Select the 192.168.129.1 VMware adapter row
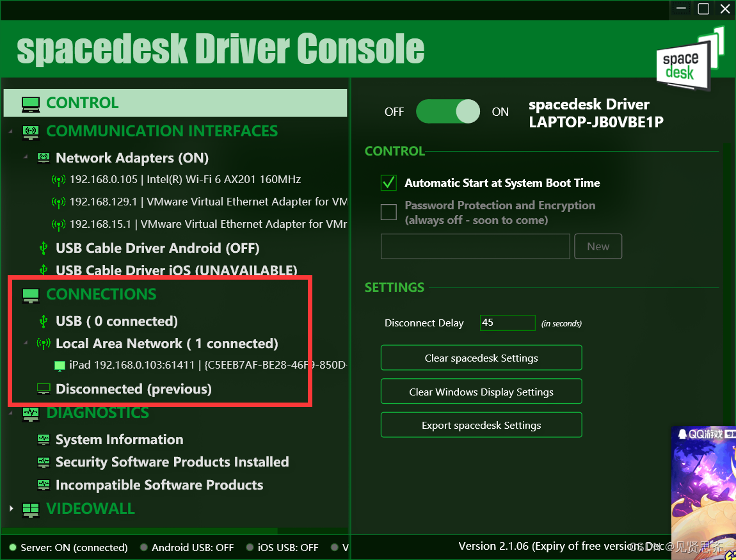 (208, 202)
